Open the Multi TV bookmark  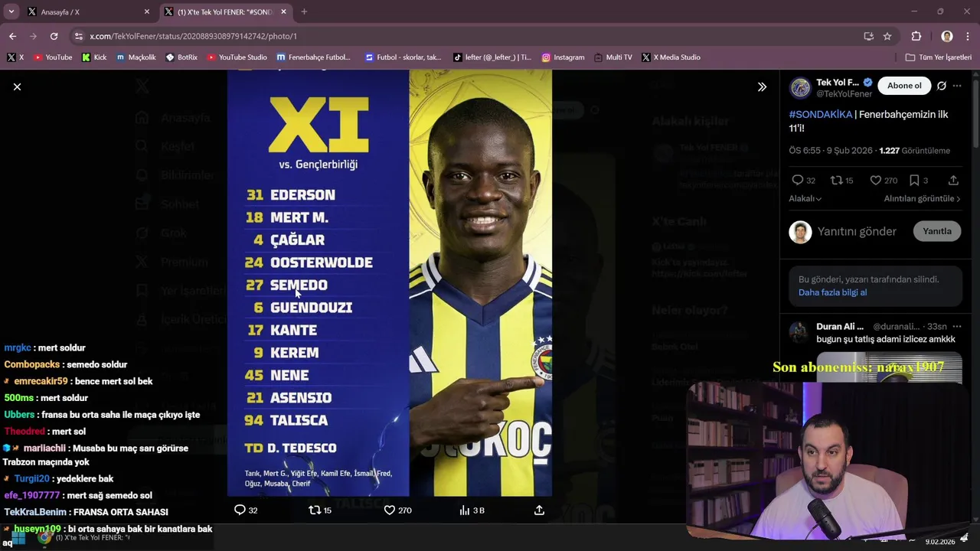click(612, 57)
